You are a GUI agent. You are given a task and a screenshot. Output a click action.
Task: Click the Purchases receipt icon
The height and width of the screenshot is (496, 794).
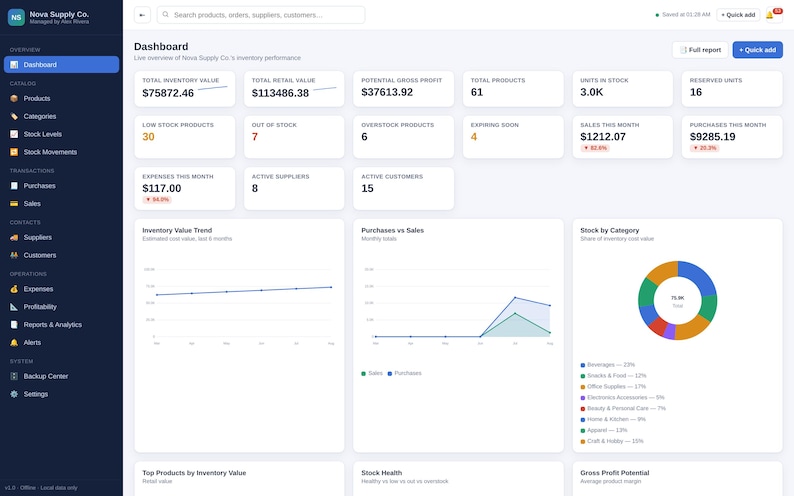tap(14, 186)
